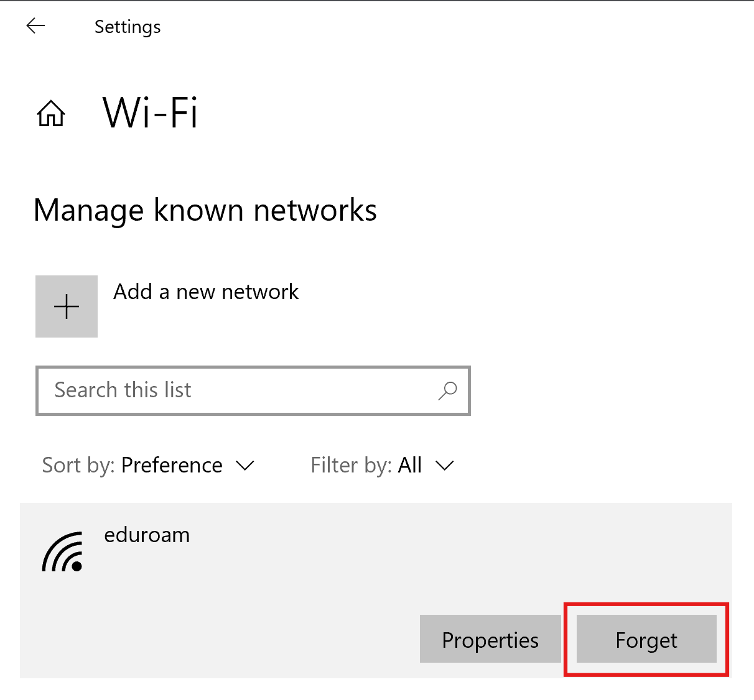This screenshot has height=700, width=754.
Task: Click Add a new network
Action: (x=206, y=292)
